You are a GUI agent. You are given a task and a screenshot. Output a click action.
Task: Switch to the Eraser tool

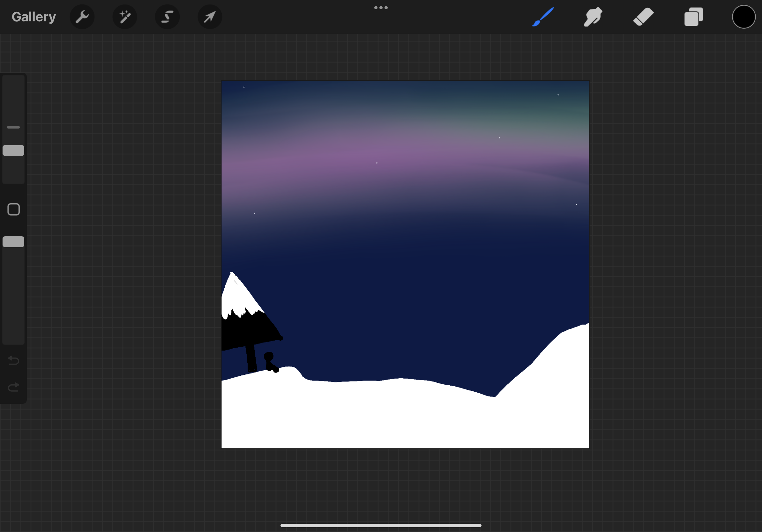[x=643, y=17]
